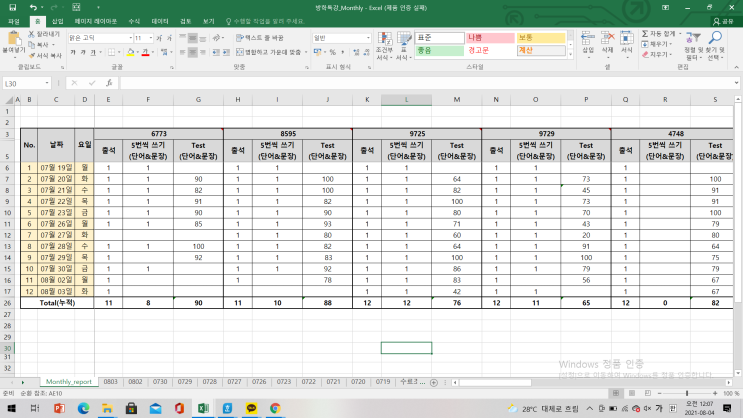Image resolution: width=743 pixels, height=418 pixels.
Task: Click the fill color bucket icon
Action: point(130,52)
